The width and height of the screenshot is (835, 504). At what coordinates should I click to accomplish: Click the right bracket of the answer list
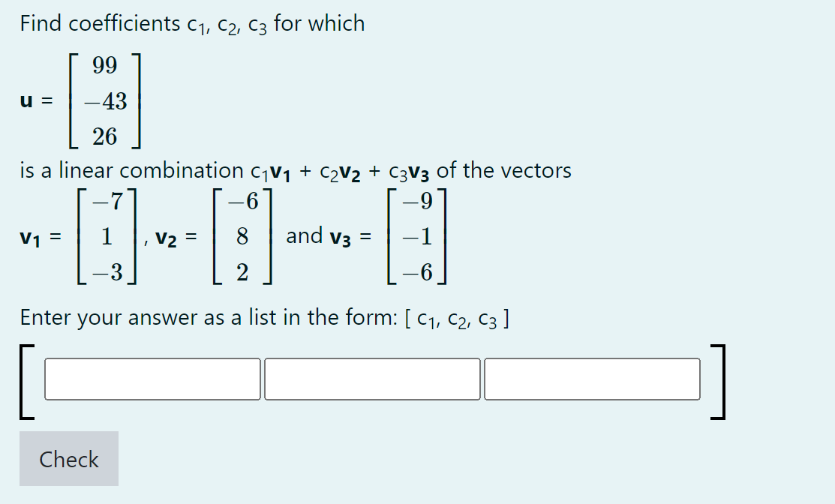click(x=720, y=379)
